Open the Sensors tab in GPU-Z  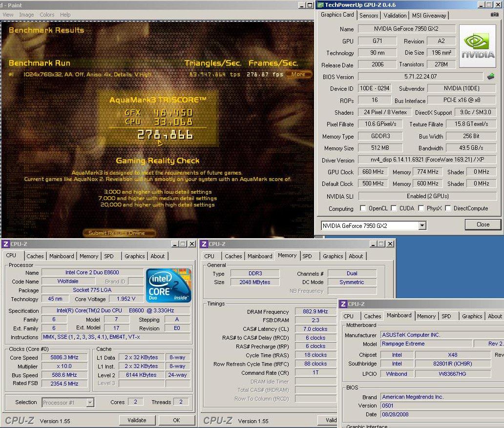[369, 16]
